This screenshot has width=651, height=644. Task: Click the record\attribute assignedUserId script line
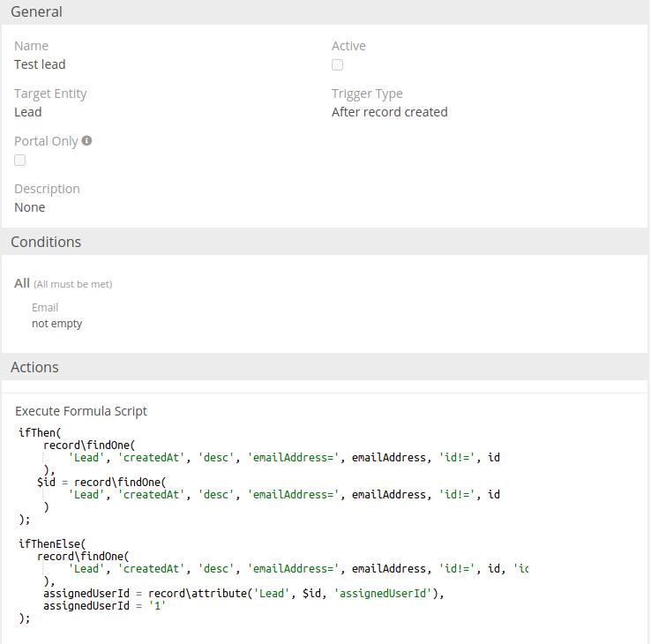pyautogui.click(x=243, y=594)
